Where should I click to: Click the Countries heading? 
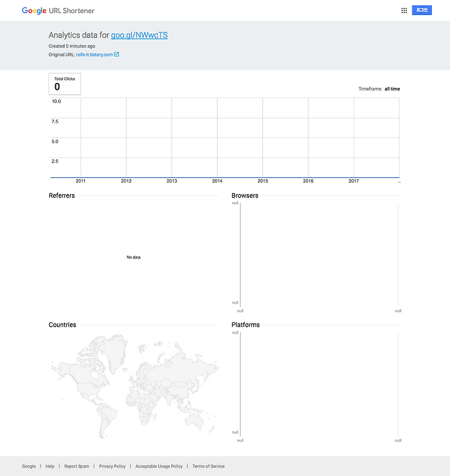[62, 325]
